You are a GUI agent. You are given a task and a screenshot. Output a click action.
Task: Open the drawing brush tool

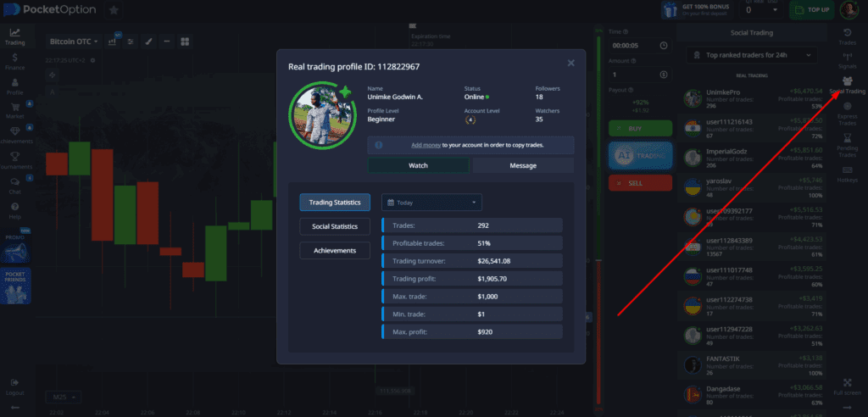click(x=147, y=41)
